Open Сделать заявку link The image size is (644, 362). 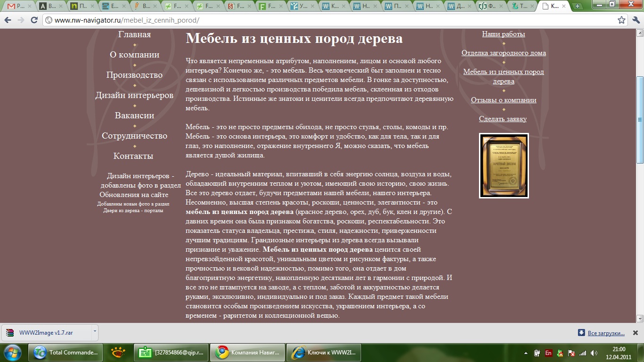pos(503,119)
